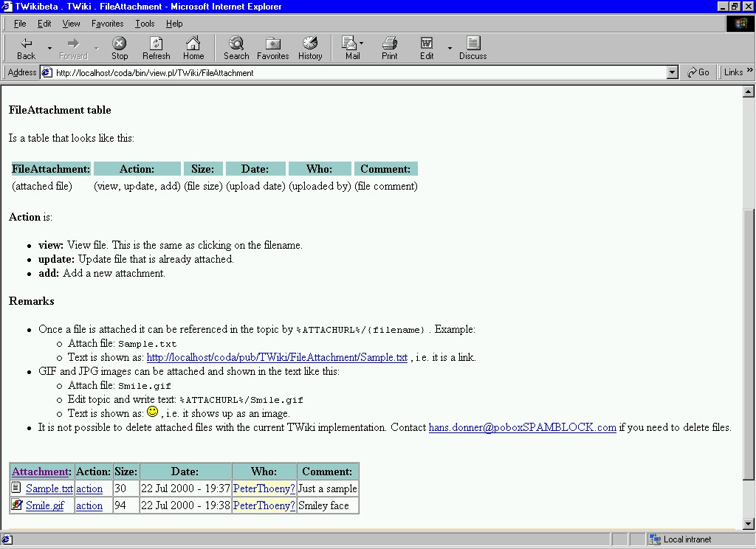Open the Sample.txt attachment link
The image size is (756, 549).
point(49,488)
